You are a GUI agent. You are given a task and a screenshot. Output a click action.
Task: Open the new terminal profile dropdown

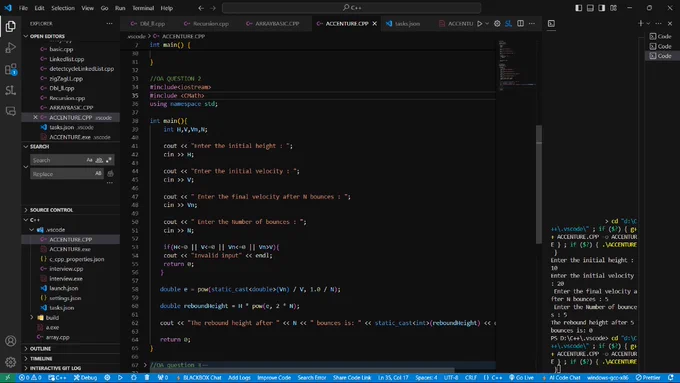click(648, 23)
